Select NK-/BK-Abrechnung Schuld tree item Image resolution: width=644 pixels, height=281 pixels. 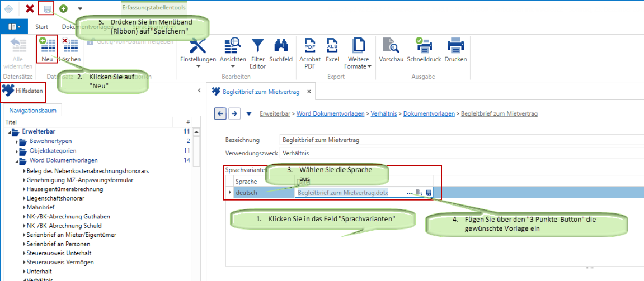[x=64, y=225]
